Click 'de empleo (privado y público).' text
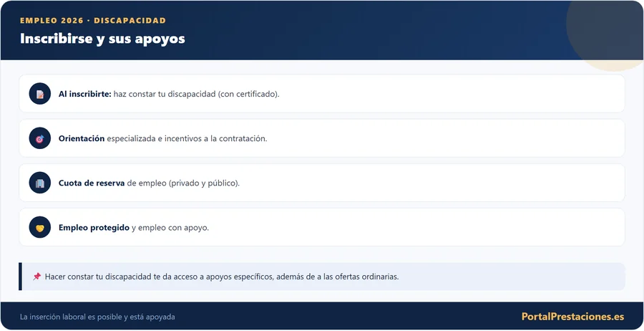 pyautogui.click(x=183, y=183)
